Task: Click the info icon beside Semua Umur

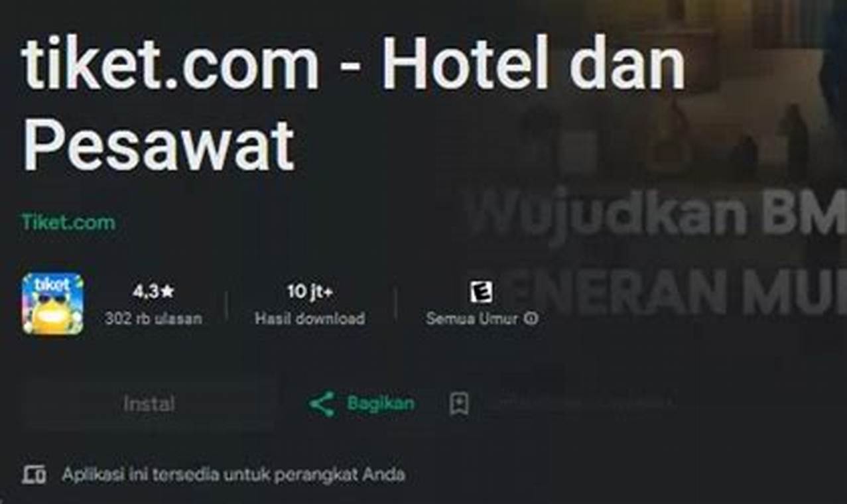Action: (531, 319)
